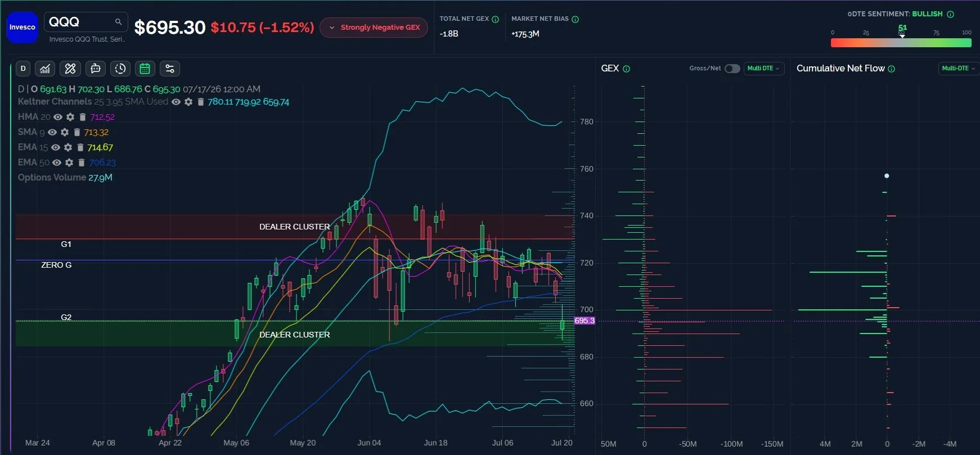Open the AI bot chat icon
This screenshot has height=455, width=980.
(x=95, y=69)
